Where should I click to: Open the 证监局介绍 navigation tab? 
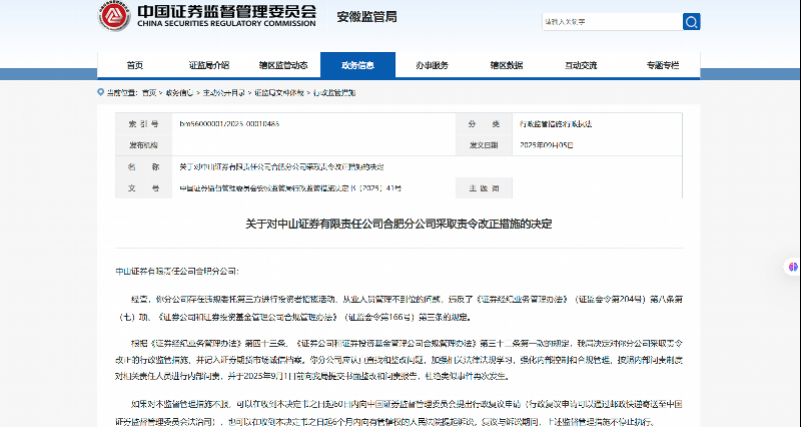[209, 65]
